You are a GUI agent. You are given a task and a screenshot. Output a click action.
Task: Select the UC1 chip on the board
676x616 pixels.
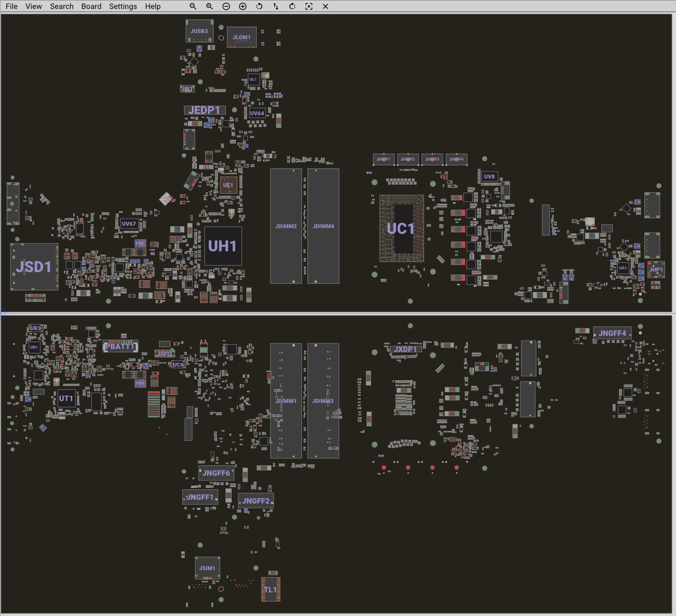point(401,229)
